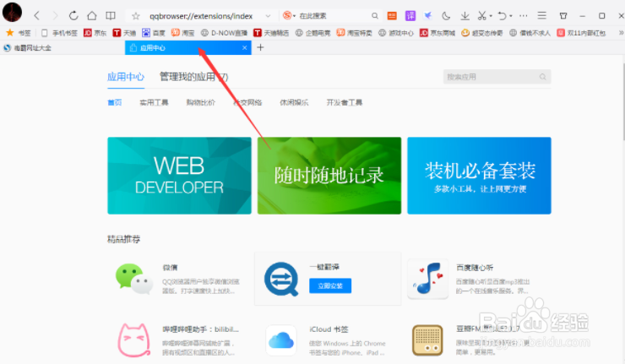Screen dimensions: 625x364
Task: Open reading mode with the book icon
Action: [111, 16]
